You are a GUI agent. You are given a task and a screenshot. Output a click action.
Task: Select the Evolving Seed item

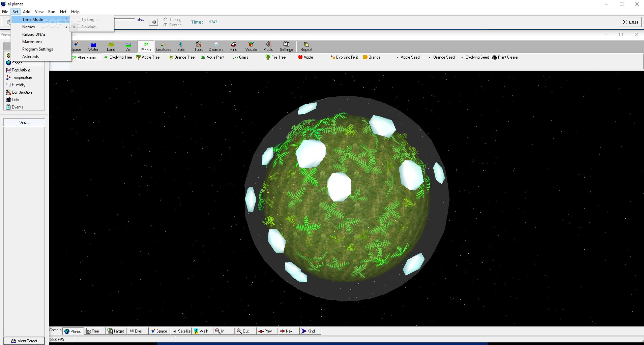click(x=475, y=58)
